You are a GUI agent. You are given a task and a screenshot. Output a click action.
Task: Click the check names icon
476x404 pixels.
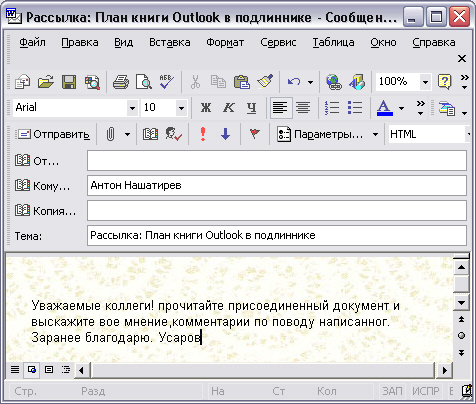[x=174, y=134]
